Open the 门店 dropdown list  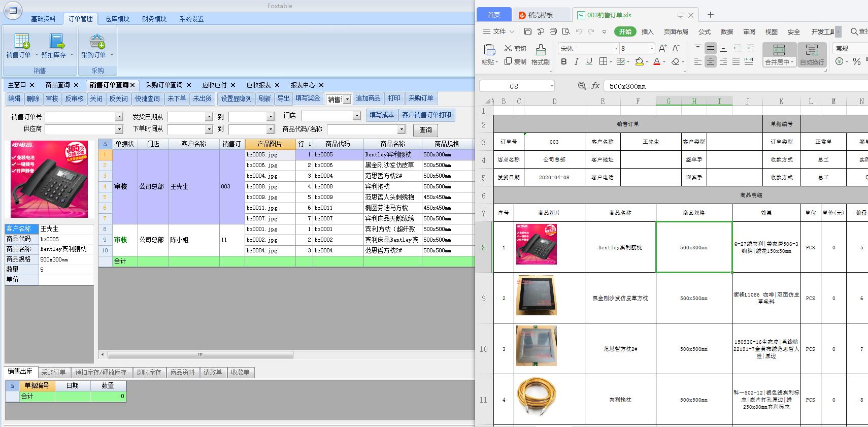(x=356, y=116)
